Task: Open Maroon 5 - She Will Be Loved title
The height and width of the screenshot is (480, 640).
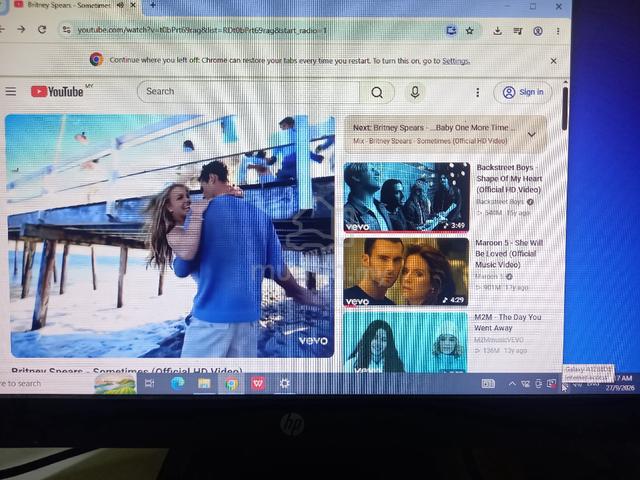Action: pyautogui.click(x=509, y=254)
